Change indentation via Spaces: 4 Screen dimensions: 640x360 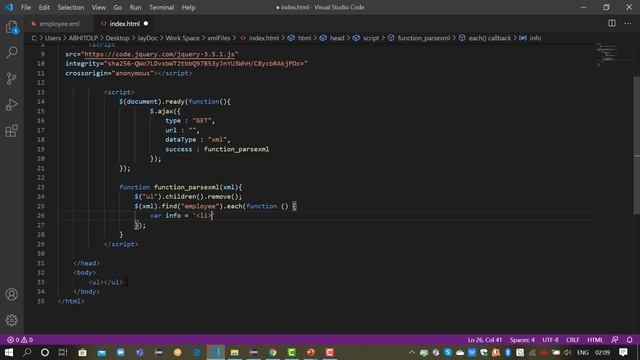(522, 340)
